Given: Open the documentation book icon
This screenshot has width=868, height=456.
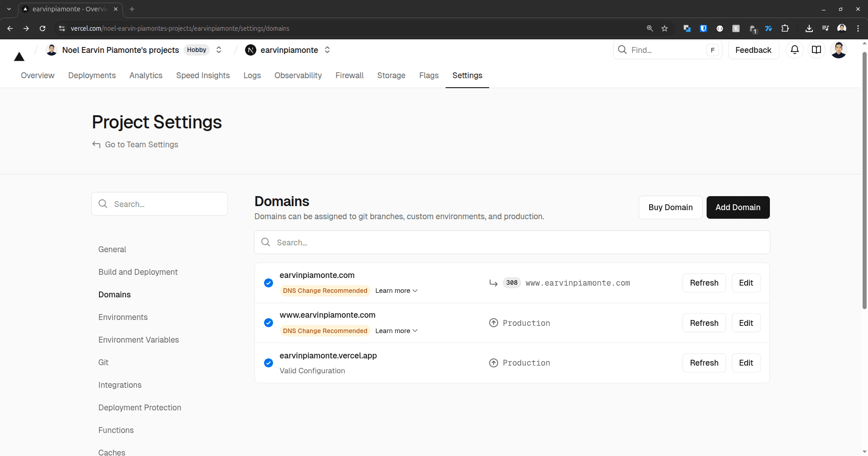Looking at the screenshot, I should coord(816,50).
